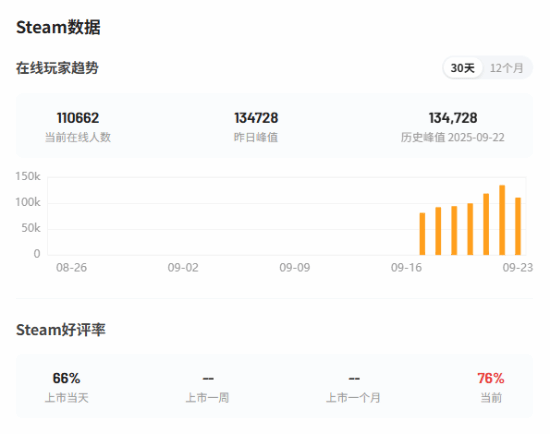The image size is (550, 434).
Task: Switch chart to 30天 view
Action: pos(463,68)
